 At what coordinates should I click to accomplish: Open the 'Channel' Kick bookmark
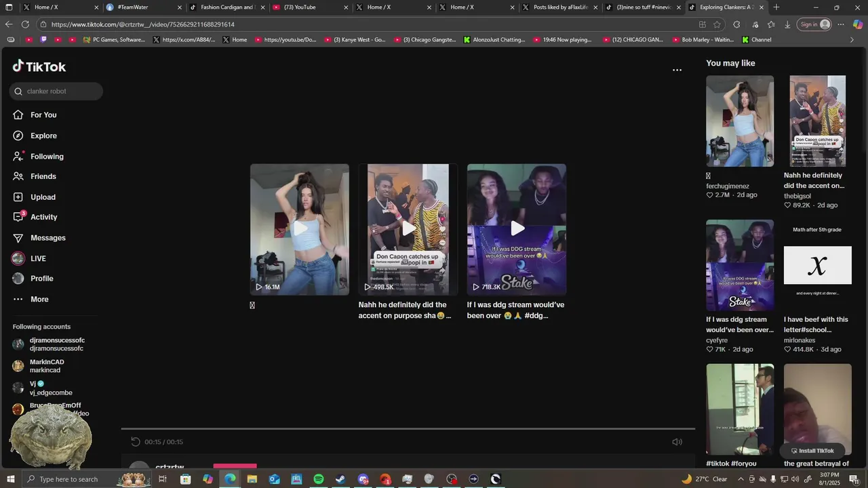pos(757,40)
